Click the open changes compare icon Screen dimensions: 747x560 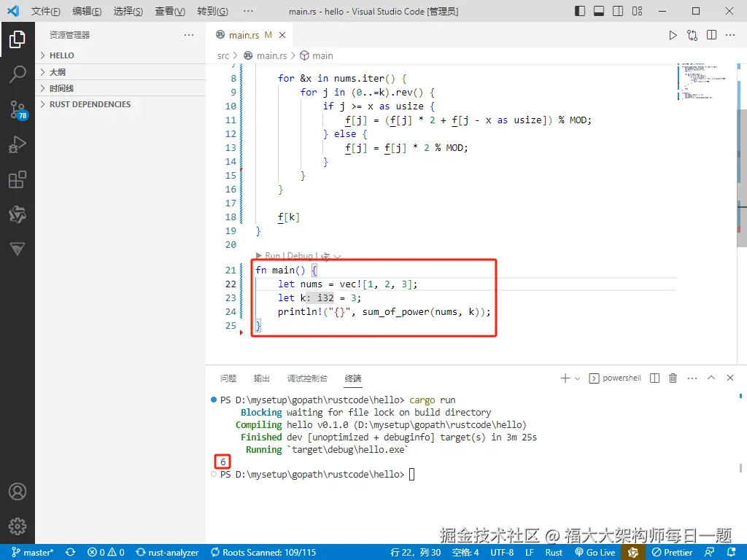coord(692,35)
